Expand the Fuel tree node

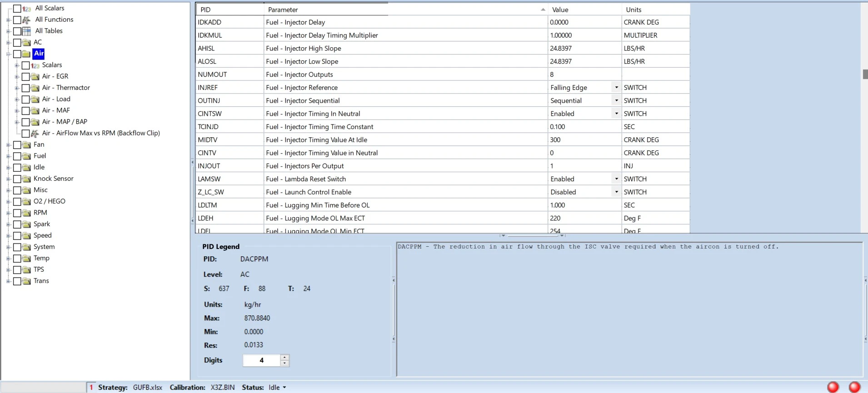(8, 156)
